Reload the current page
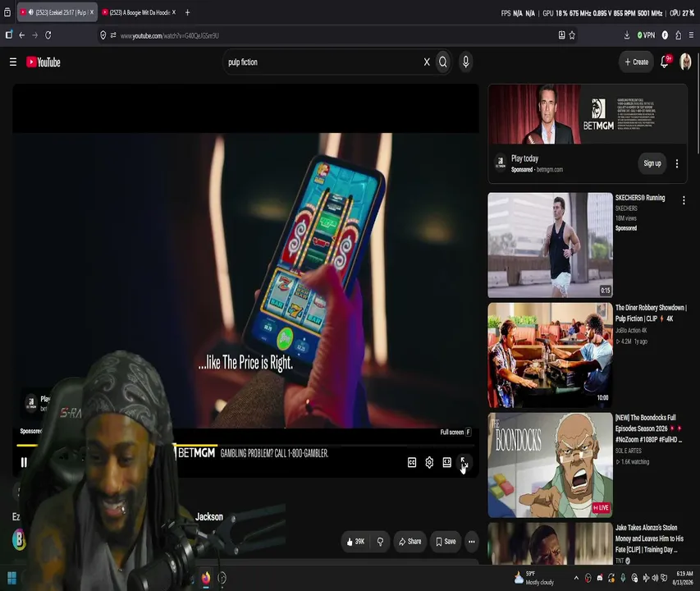Screen dimensions: 700x591 tap(48, 34)
